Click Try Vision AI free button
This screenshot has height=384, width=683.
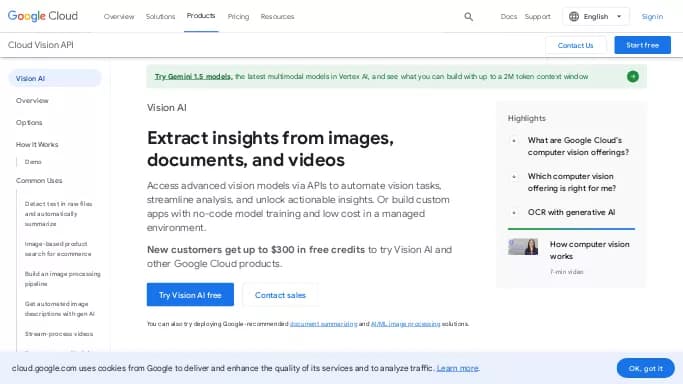pyautogui.click(x=190, y=295)
